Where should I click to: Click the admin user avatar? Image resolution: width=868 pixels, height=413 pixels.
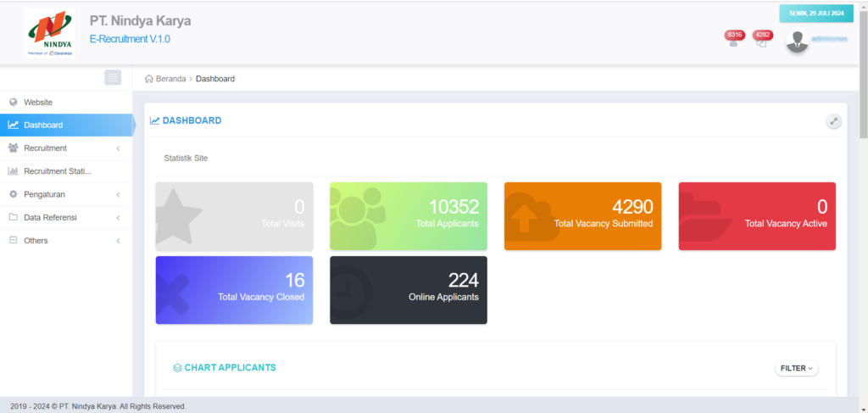click(797, 41)
